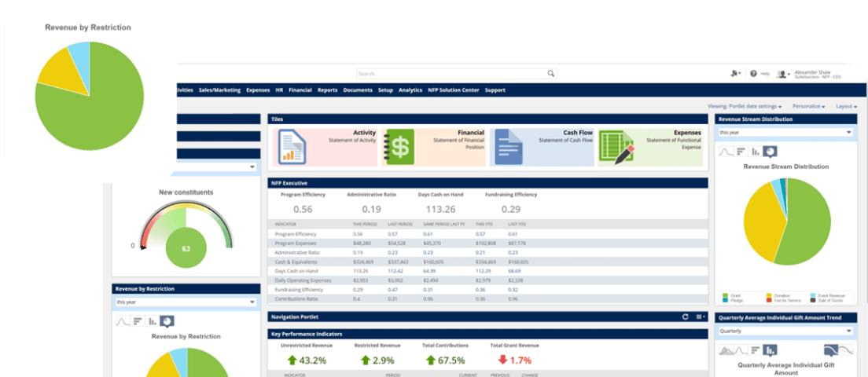Click the Fee for Service red legend swatch
Viewport: 868px width, 377px height.
coord(768,300)
